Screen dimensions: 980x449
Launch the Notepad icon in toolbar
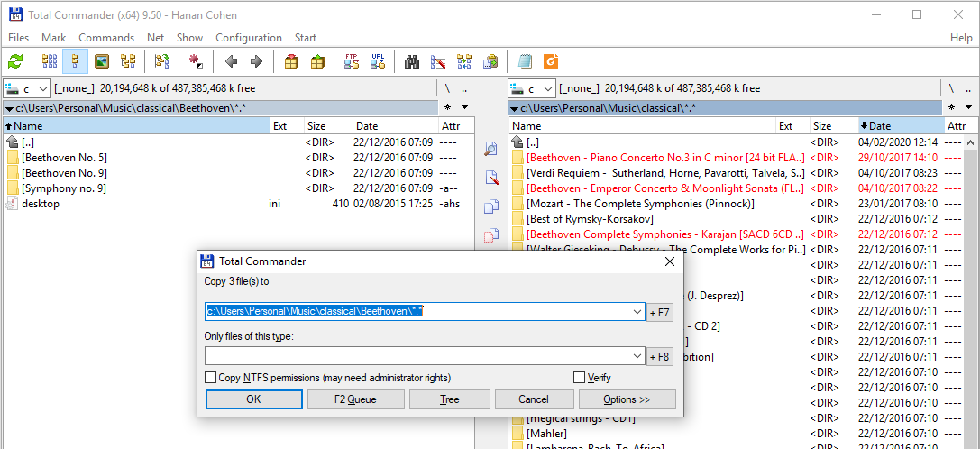(525, 61)
